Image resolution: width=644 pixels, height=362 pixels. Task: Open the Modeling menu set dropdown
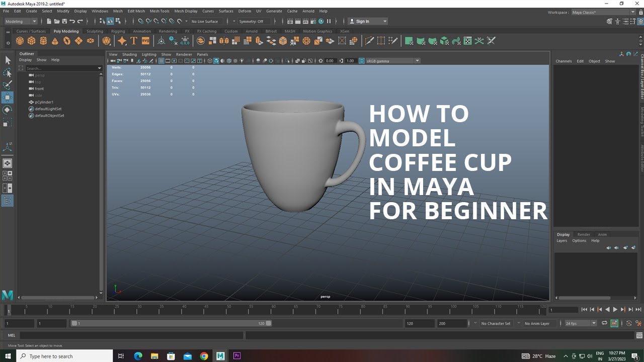coord(21,22)
